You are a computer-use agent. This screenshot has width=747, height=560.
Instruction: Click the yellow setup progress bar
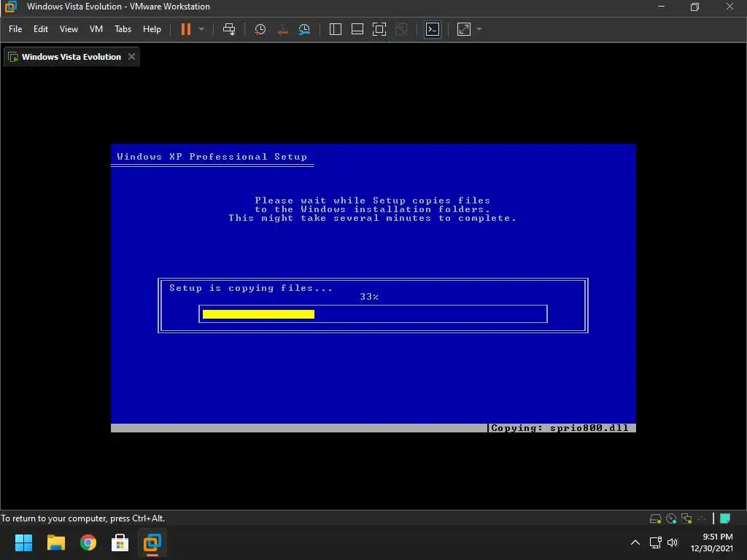[x=258, y=314]
